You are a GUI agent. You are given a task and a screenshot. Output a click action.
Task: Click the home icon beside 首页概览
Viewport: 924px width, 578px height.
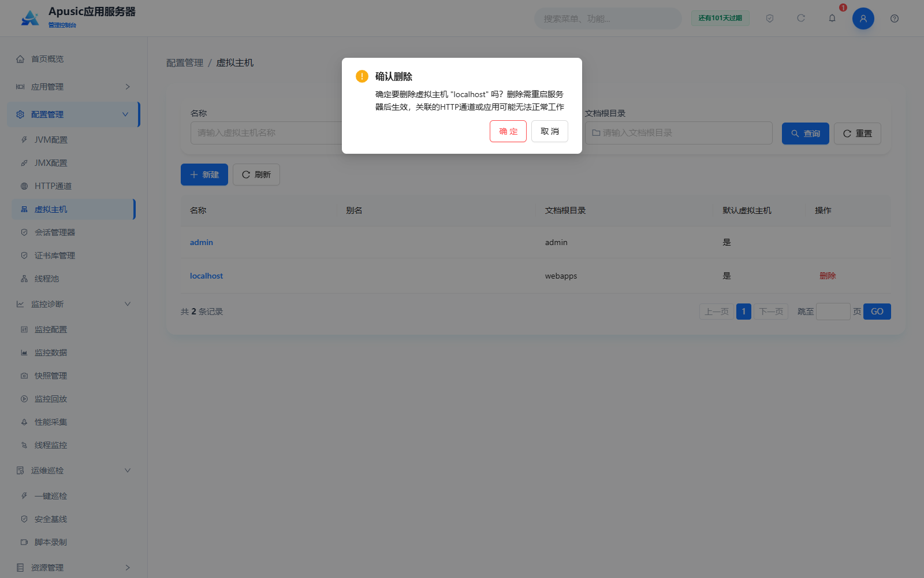pyautogui.click(x=20, y=59)
